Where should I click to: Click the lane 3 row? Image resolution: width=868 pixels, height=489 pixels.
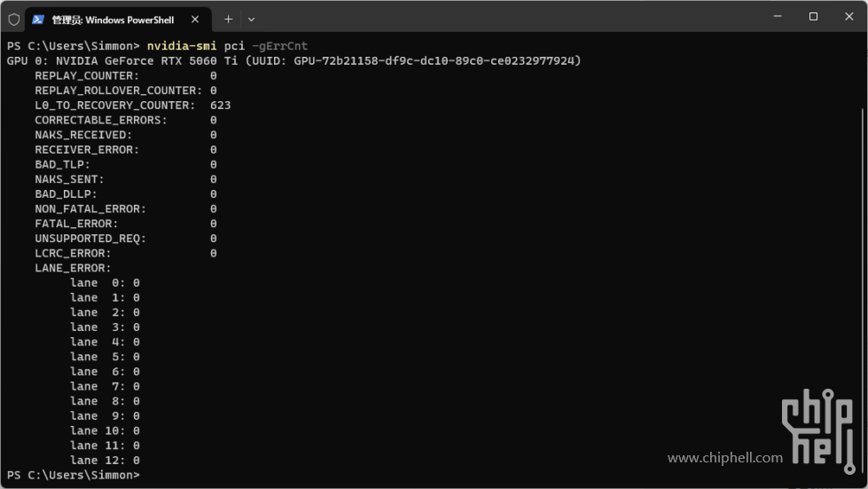(x=105, y=327)
